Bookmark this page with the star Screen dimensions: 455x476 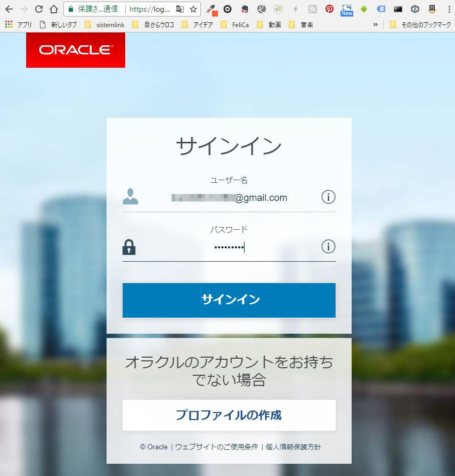tap(193, 9)
